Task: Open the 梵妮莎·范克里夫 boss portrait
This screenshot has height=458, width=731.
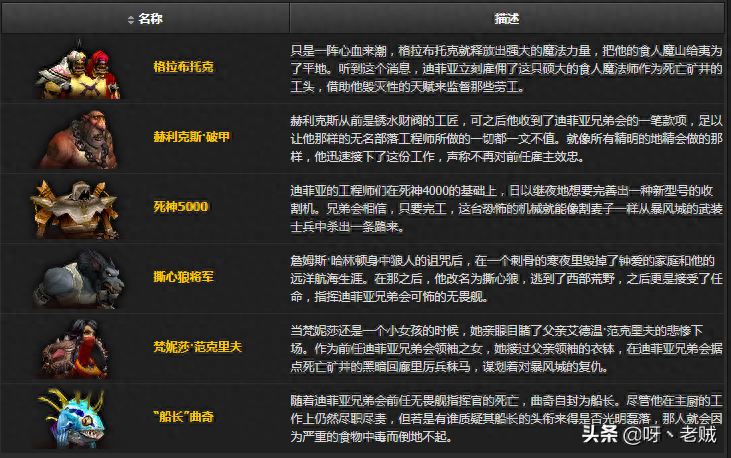Action: (75, 349)
